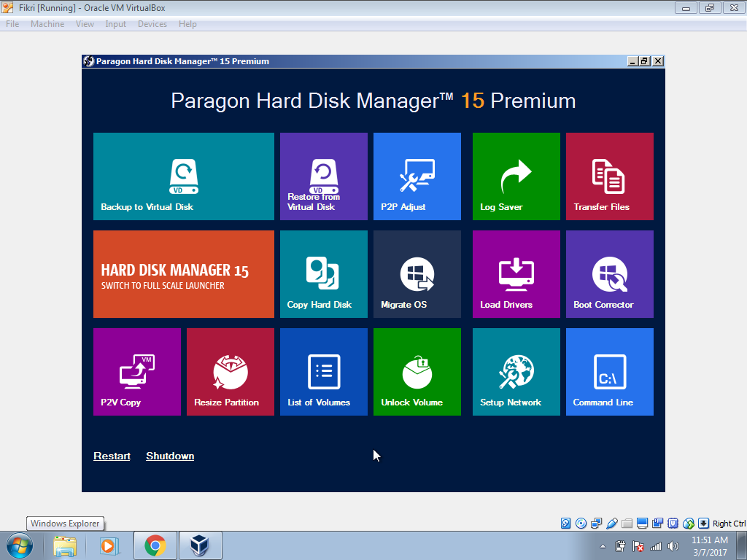Select the Load Drivers tile

[516, 273]
